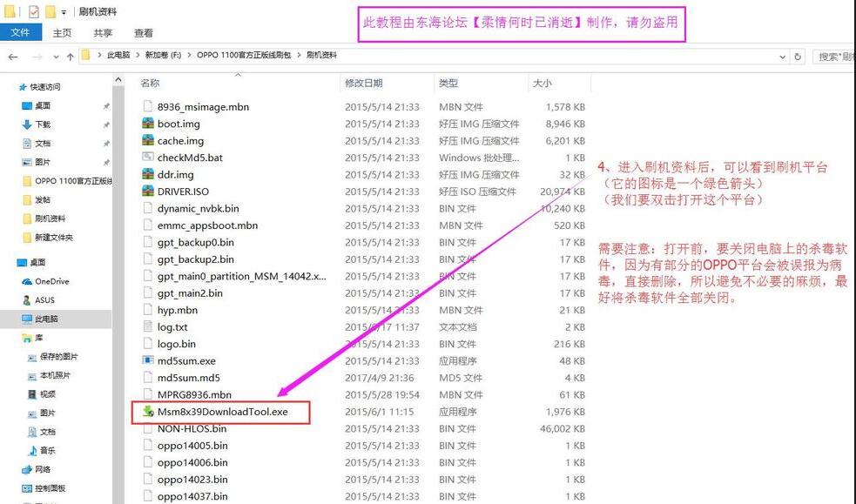856x504 pixels.
Task: Click the Msm8x39DownloadTool.exe green arrow icon
Action: click(x=148, y=411)
